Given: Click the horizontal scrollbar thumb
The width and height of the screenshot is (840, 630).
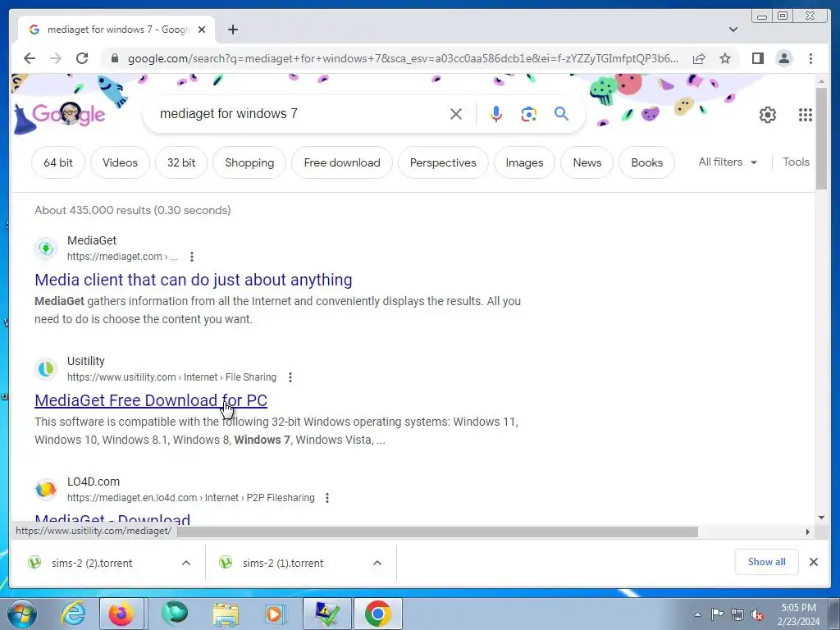Looking at the screenshot, I should [x=437, y=532].
